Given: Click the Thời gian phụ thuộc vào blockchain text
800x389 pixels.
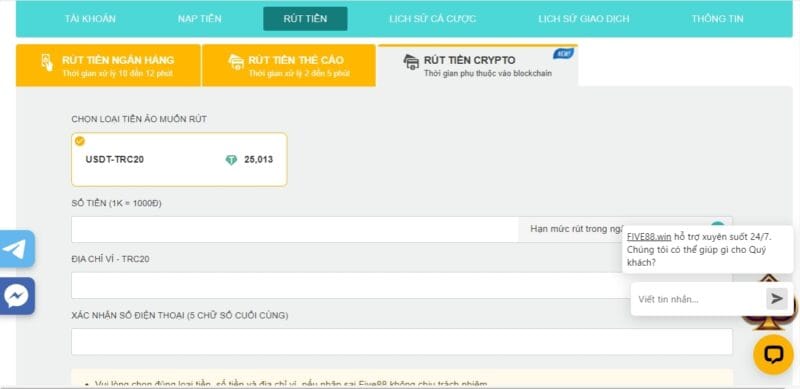Looking at the screenshot, I should [488, 74].
